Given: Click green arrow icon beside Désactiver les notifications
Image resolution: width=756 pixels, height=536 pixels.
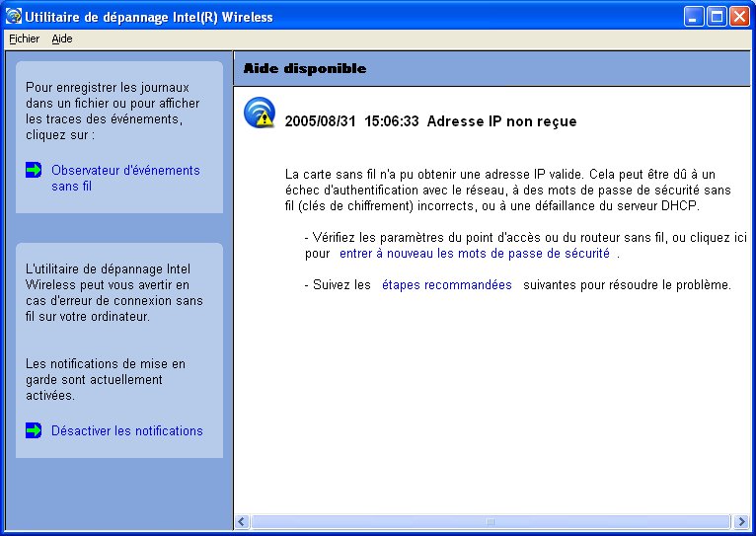Looking at the screenshot, I should (34, 430).
